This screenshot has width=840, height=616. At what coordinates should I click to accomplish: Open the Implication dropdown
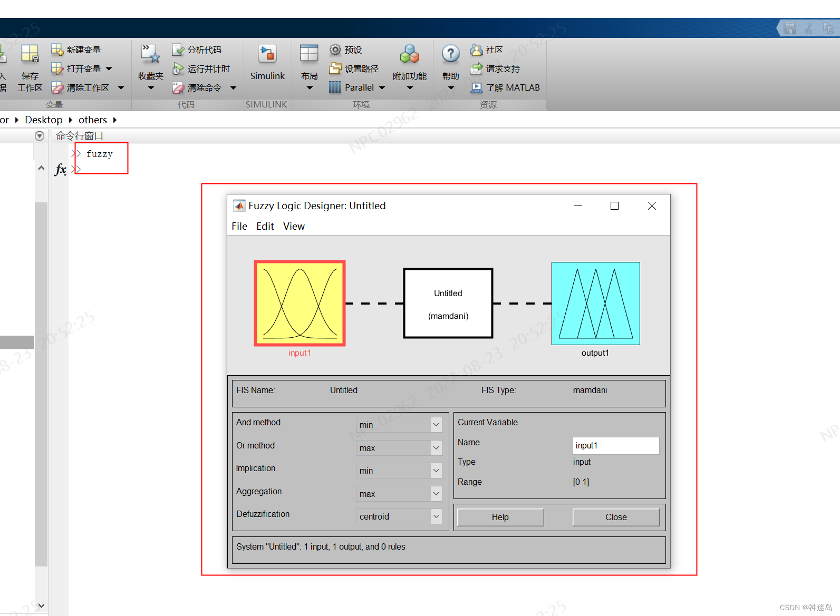(399, 471)
